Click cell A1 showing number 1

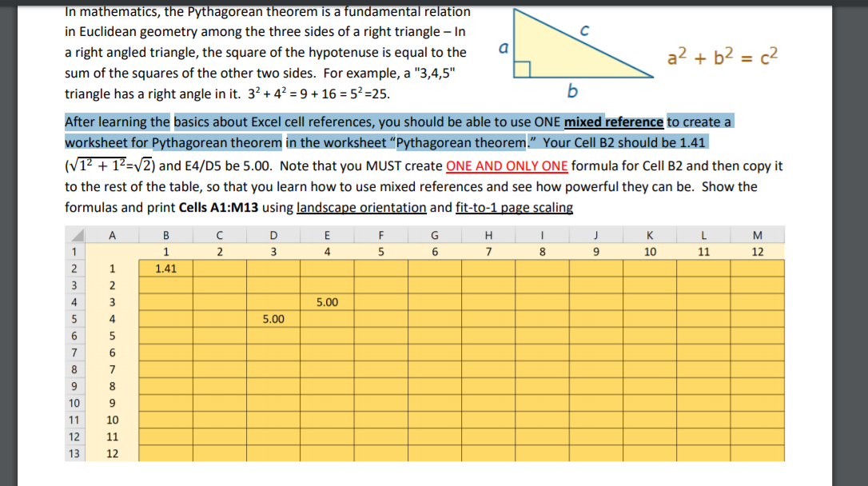(x=112, y=269)
